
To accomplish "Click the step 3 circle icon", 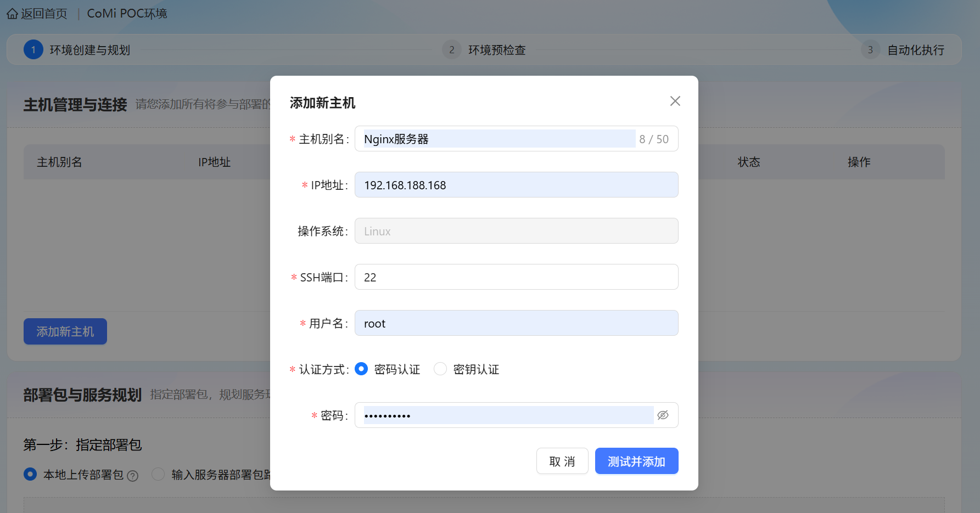I will (870, 50).
